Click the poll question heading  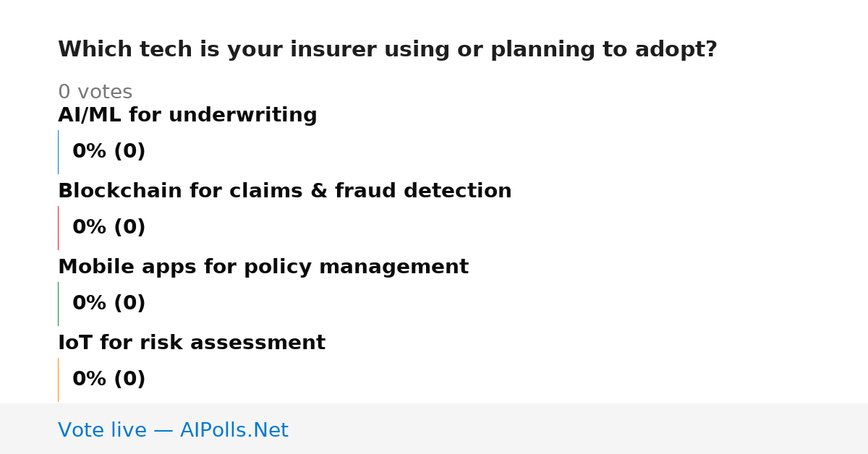click(387, 50)
